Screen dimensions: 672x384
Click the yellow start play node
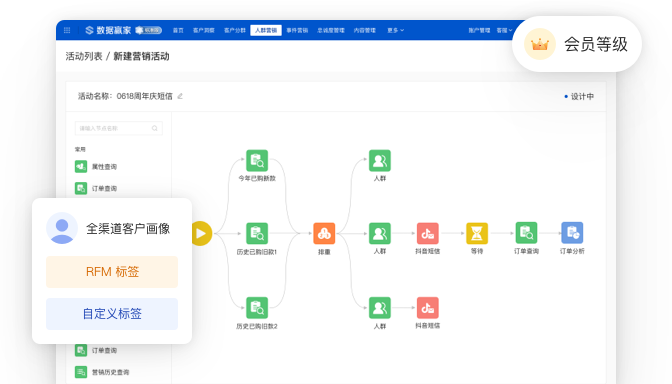(x=201, y=234)
